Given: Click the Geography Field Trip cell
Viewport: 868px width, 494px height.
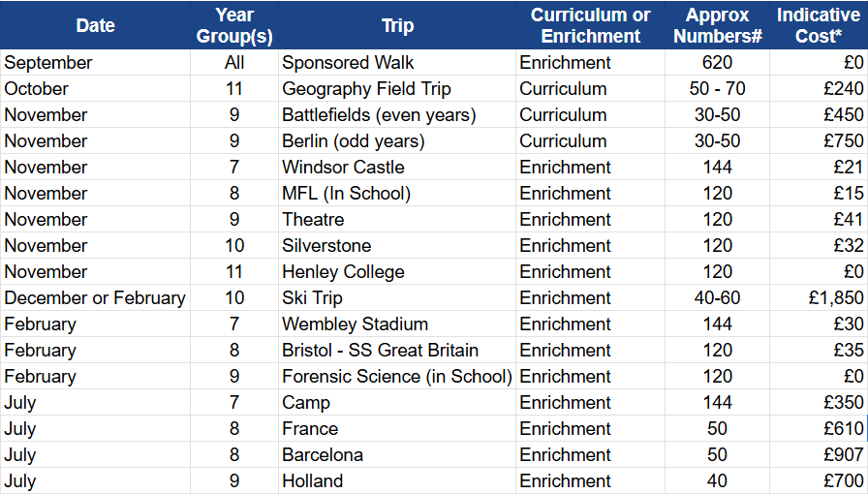Looking at the screenshot, I should 397,88.
